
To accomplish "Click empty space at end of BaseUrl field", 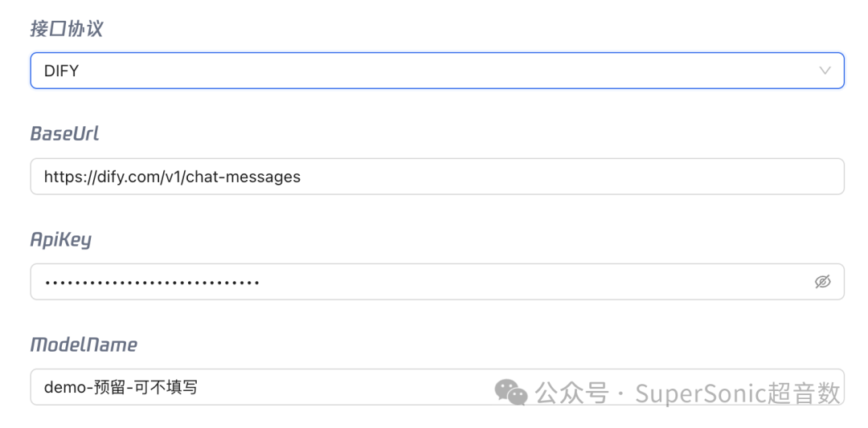I will pyautogui.click(x=570, y=177).
